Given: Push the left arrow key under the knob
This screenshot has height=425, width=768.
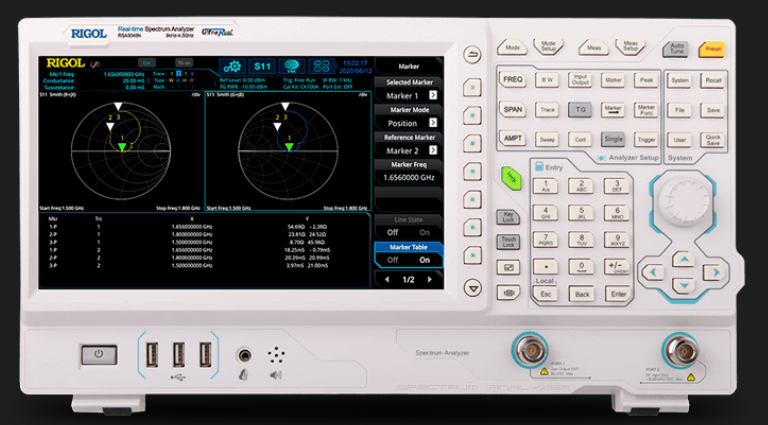Looking at the screenshot, I should click(653, 272).
